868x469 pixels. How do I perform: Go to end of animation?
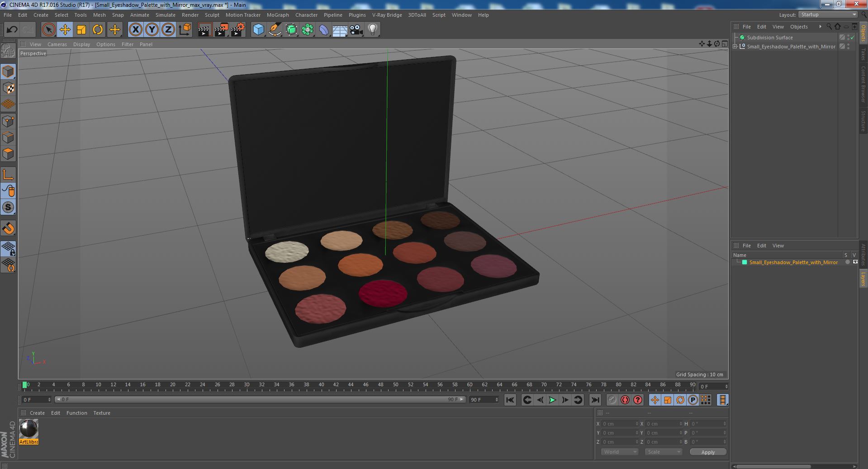[595, 400]
